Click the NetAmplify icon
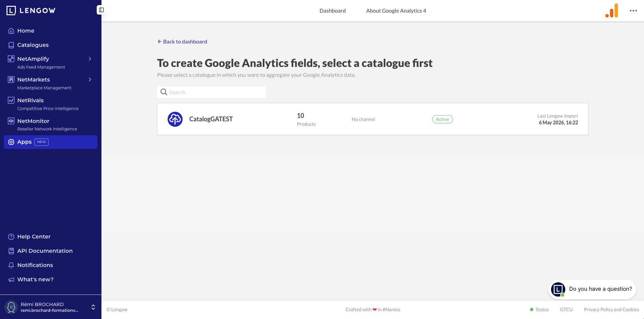This screenshot has width=644, height=319. point(11,59)
